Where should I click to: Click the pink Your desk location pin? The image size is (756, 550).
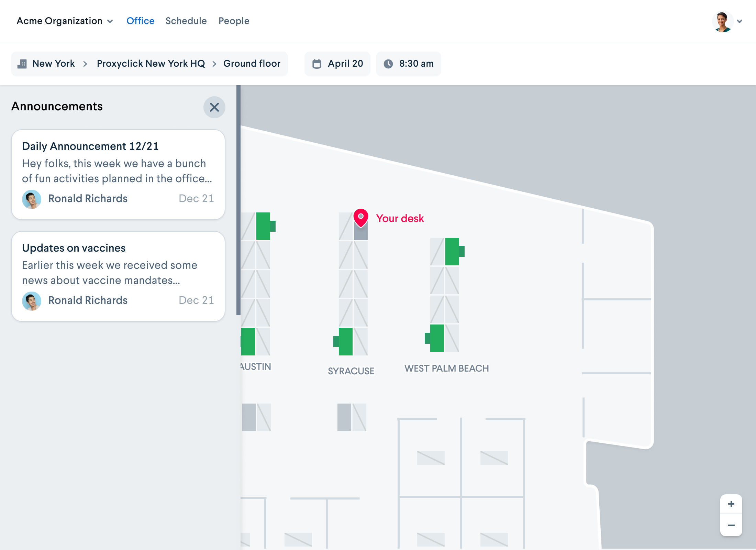click(x=361, y=218)
